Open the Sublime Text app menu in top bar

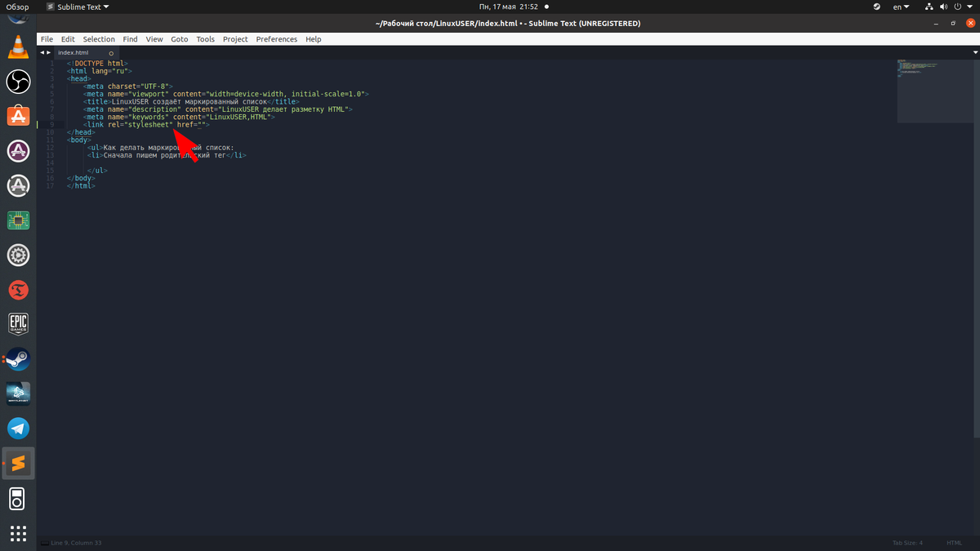point(78,7)
